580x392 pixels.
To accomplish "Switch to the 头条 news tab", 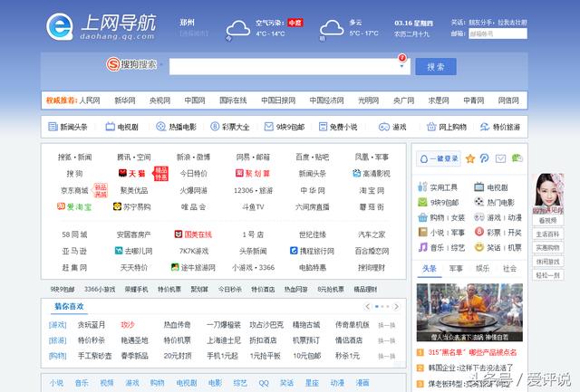I will [430, 269].
